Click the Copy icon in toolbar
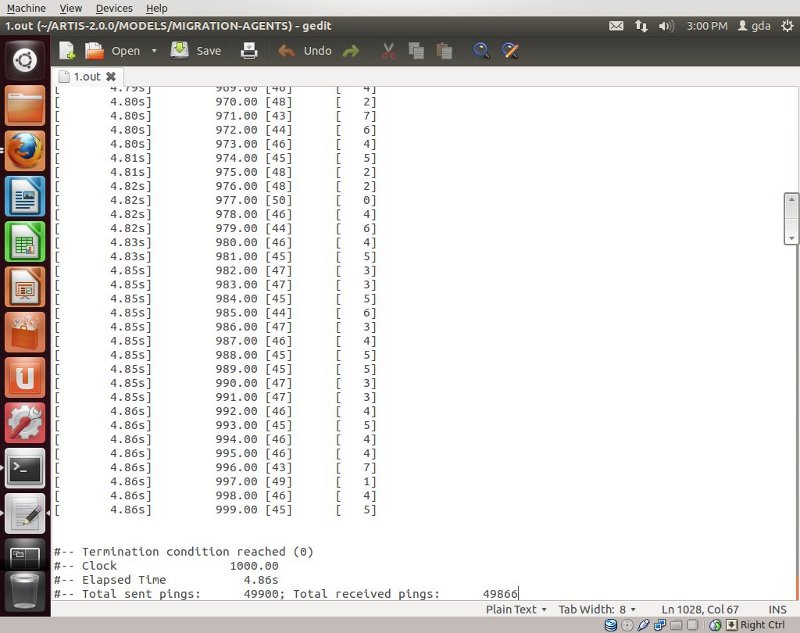Viewport: 800px width, 633px height. 416,51
